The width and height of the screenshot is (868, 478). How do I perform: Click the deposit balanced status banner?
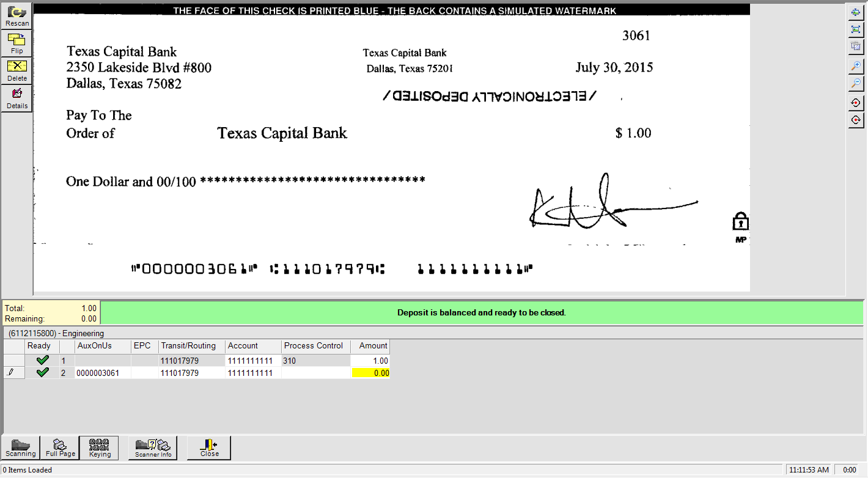coord(482,312)
